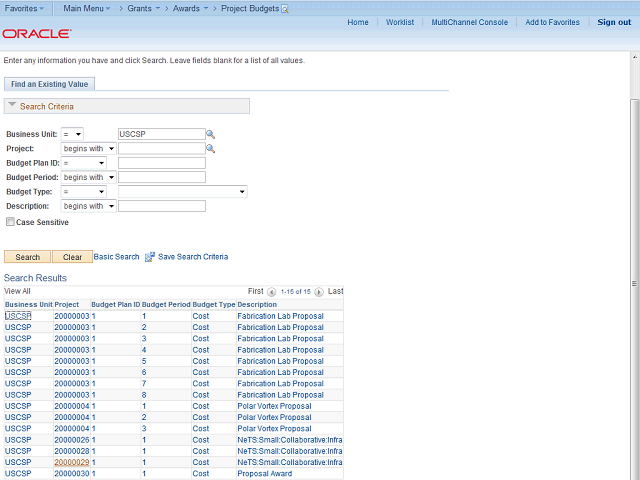Click First results link
This screenshot has width=640, height=480.
(256, 291)
